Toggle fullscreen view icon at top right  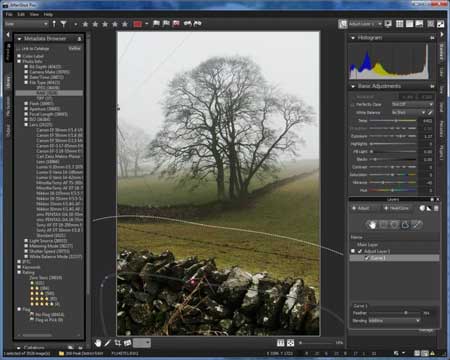(x=440, y=24)
